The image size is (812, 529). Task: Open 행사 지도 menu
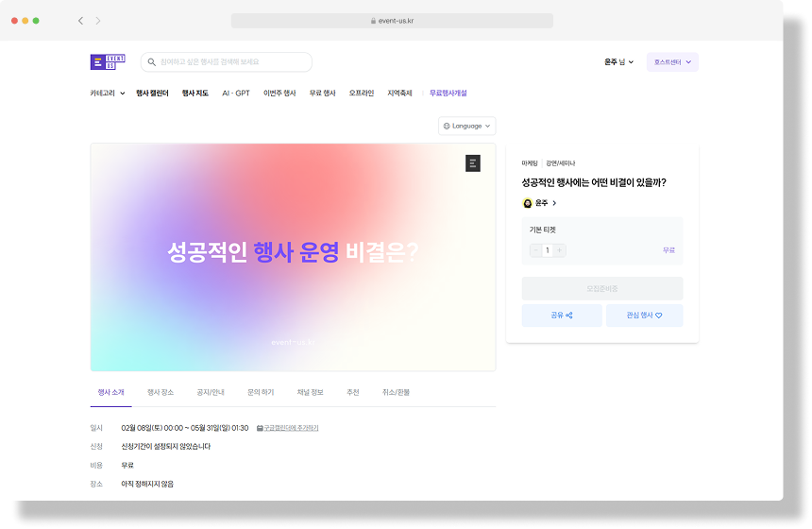195,94
